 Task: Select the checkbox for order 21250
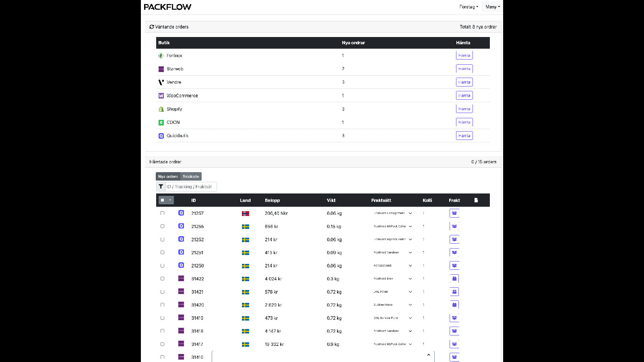(x=163, y=265)
